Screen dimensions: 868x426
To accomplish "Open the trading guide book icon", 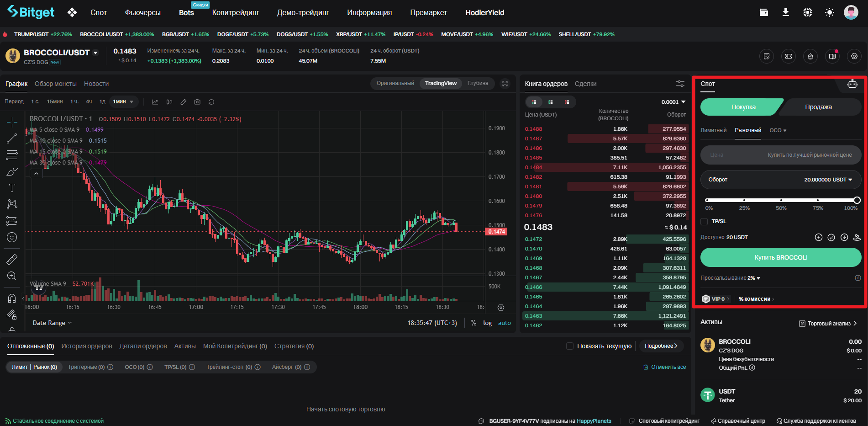I will coord(832,56).
